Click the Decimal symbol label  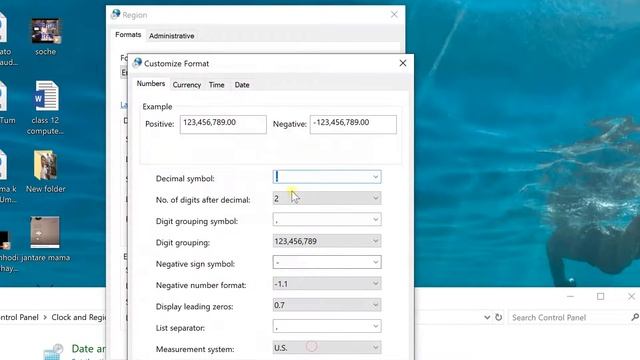coord(185,179)
